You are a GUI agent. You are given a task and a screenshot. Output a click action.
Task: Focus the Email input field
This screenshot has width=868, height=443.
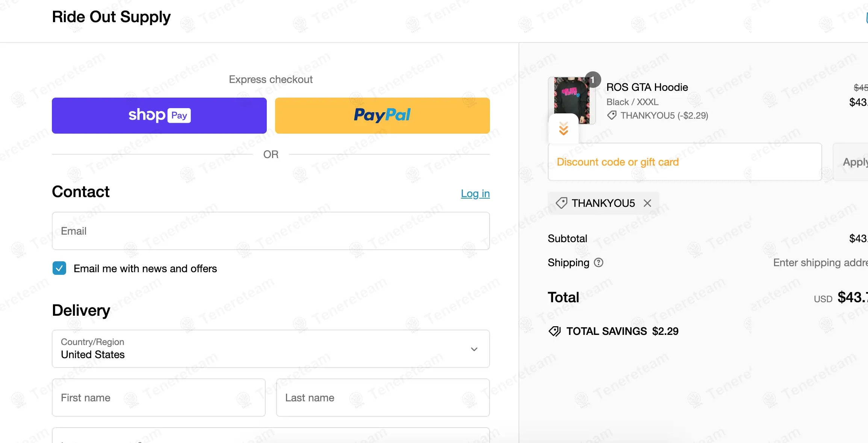click(x=271, y=231)
